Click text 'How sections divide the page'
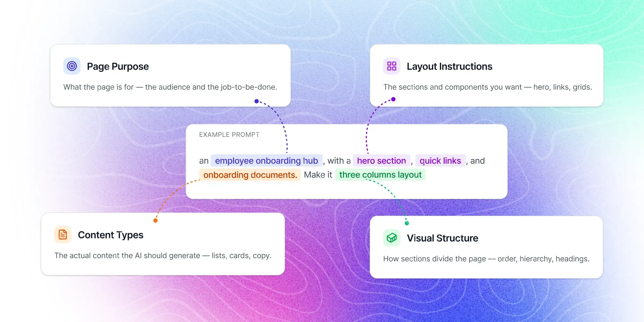644x322 pixels. pyautogui.click(x=434, y=259)
